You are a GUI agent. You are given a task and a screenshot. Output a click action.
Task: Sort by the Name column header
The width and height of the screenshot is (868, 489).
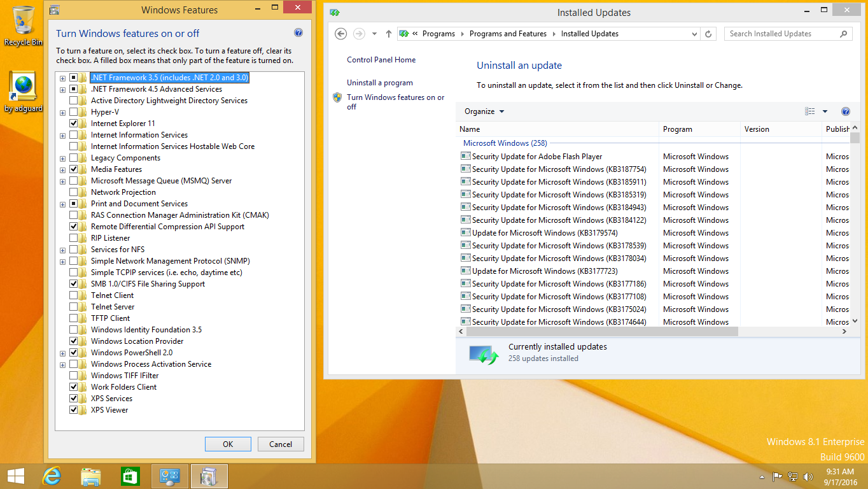[x=557, y=129]
